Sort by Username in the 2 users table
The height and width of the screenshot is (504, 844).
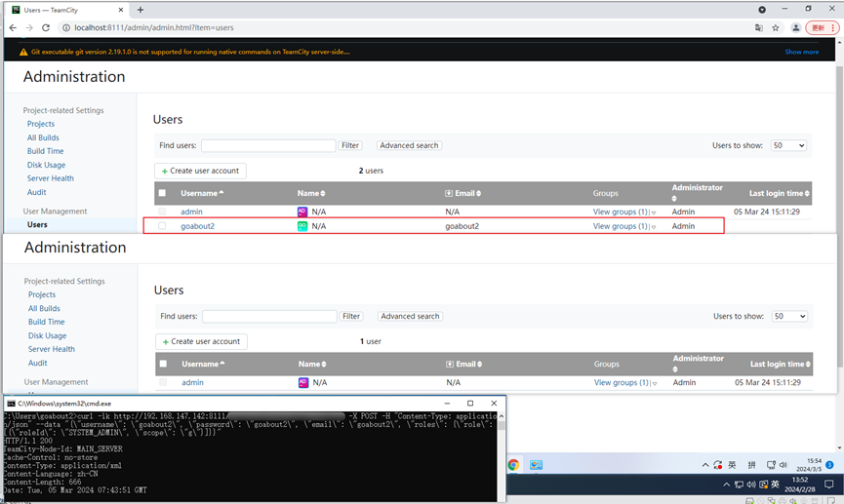click(202, 193)
